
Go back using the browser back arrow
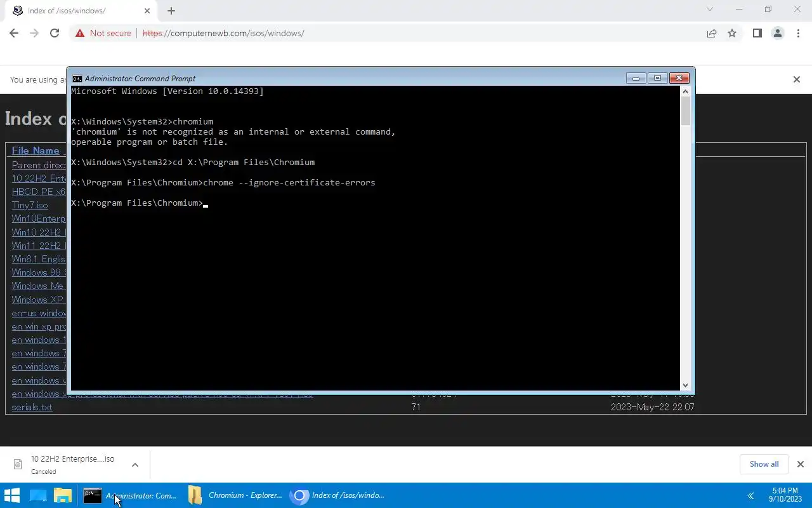(14, 33)
